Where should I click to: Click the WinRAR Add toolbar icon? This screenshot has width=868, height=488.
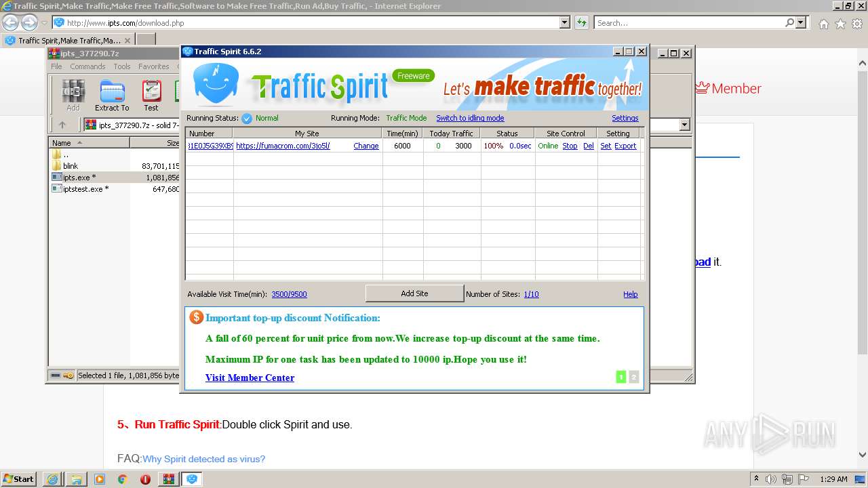click(73, 96)
